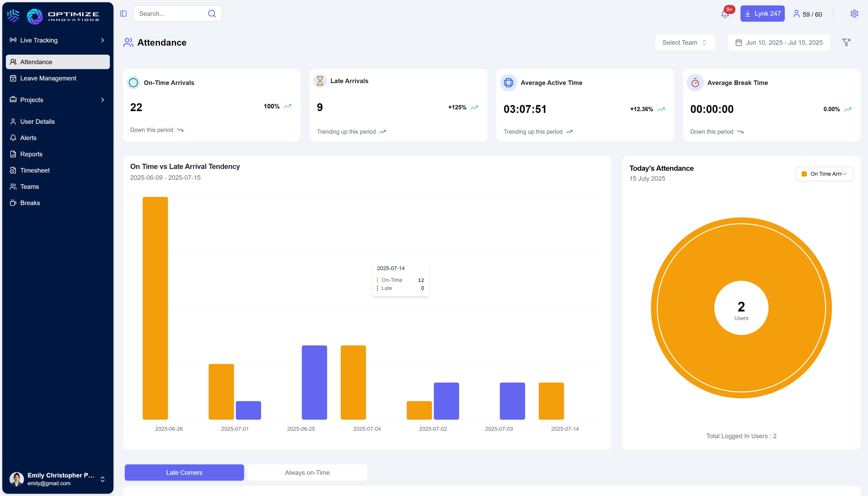Click the search magnifier icon
The image size is (868, 496).
(x=212, y=14)
